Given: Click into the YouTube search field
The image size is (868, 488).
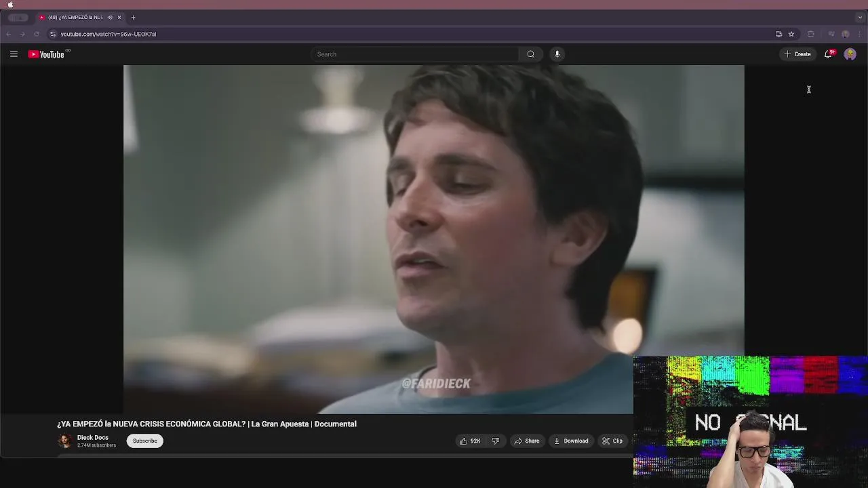Looking at the screenshot, I should (415, 54).
